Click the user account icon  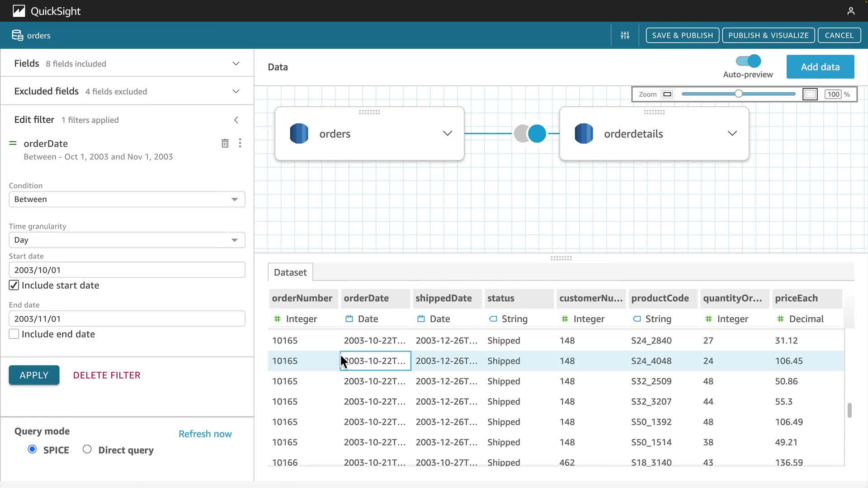pos(851,11)
